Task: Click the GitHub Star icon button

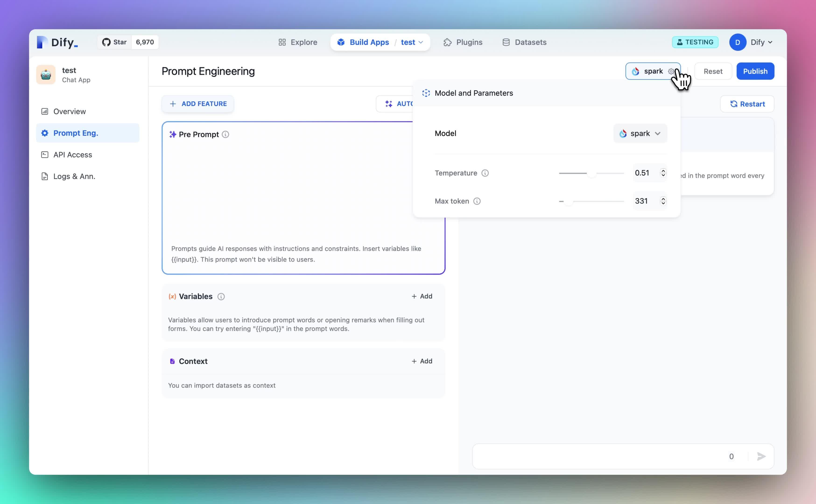Action: pos(114,42)
